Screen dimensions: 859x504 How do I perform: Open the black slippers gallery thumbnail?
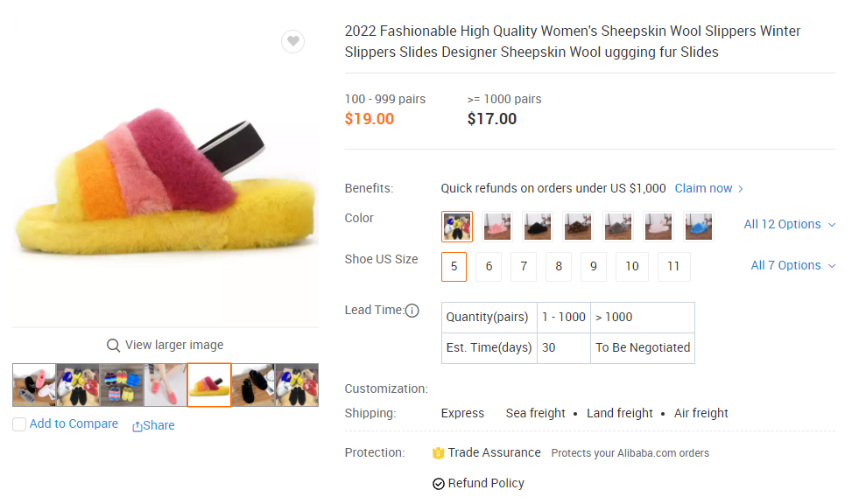253,385
